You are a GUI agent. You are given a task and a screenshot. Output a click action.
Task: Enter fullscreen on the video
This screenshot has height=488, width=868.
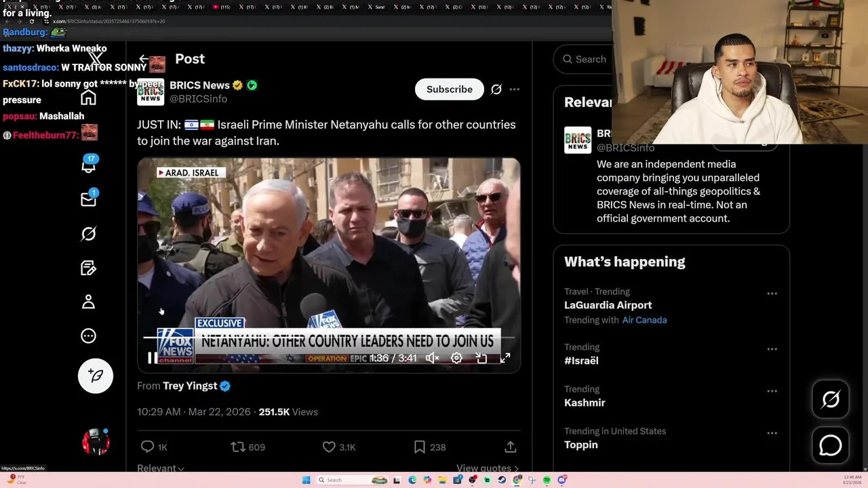[505, 358]
